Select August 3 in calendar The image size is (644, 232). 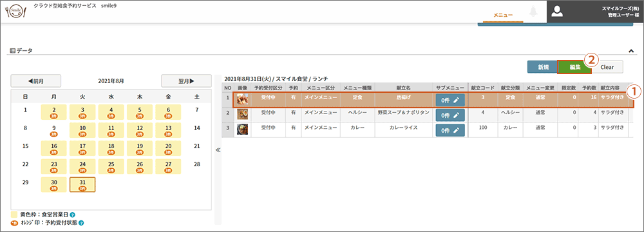pyautogui.click(x=82, y=112)
